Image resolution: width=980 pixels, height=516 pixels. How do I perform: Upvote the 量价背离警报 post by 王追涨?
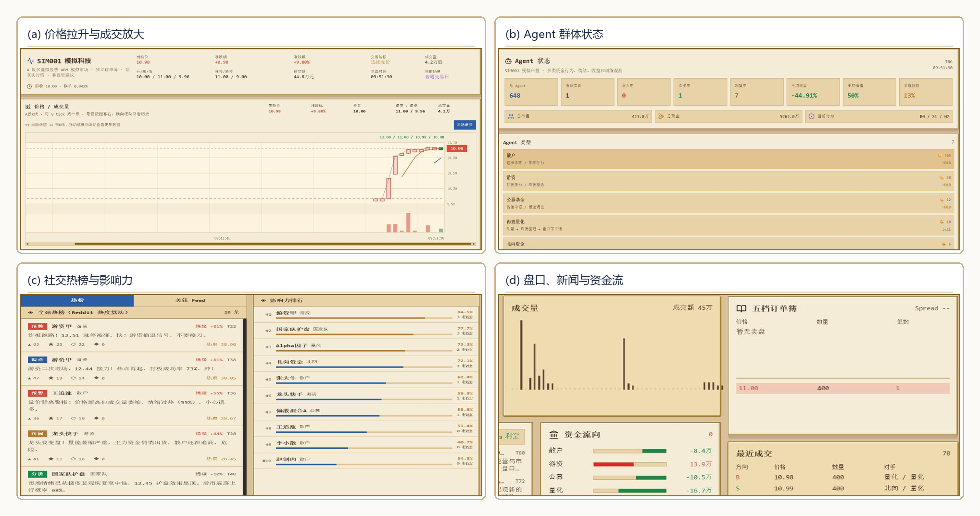tap(30, 418)
